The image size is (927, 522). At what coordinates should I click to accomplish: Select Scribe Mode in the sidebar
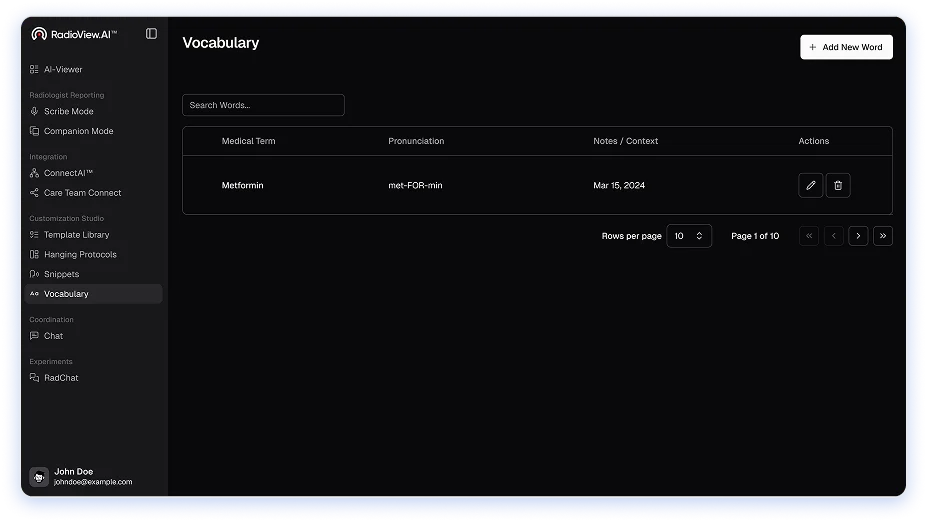tap(68, 111)
